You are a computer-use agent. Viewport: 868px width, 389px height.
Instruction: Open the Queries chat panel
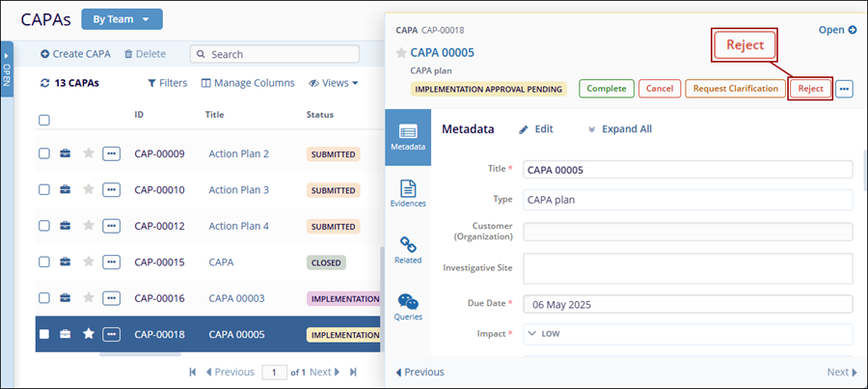pos(408,306)
